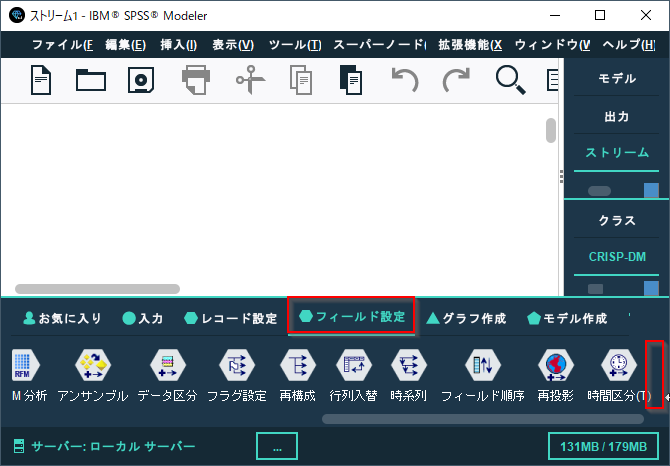Image resolution: width=670 pixels, height=466 pixels.
Task: Select the 再構成 node icon
Action: point(298,365)
